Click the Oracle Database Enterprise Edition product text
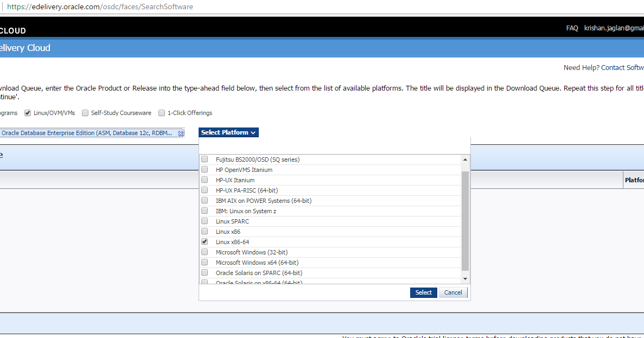This screenshot has height=338, width=644. coord(87,133)
